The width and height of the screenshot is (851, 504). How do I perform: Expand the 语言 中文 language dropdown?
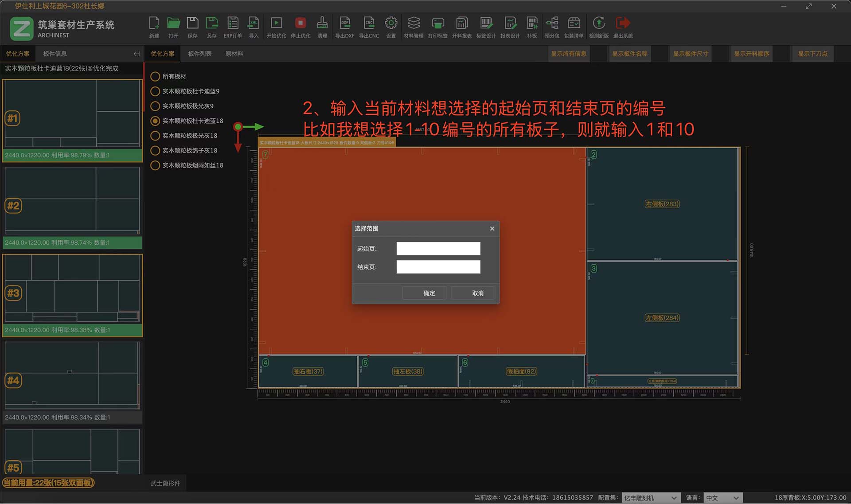tap(722, 498)
